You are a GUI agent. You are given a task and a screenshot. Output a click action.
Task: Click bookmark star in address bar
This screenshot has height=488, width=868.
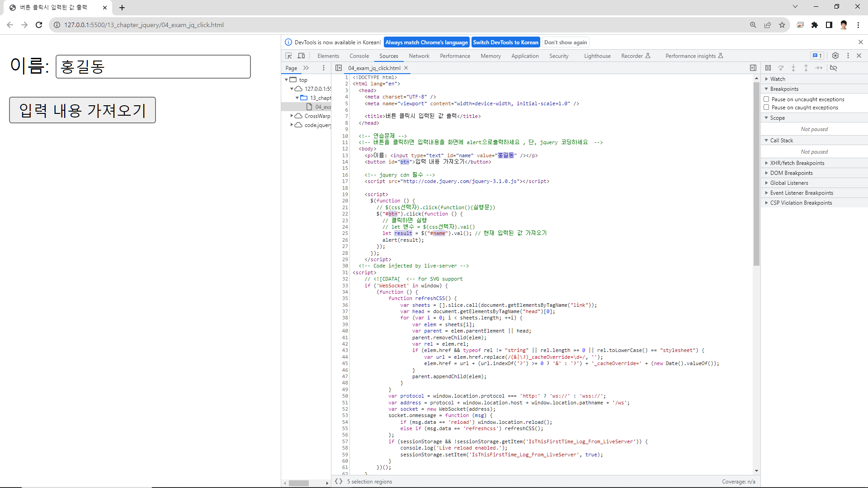pyautogui.click(x=782, y=25)
